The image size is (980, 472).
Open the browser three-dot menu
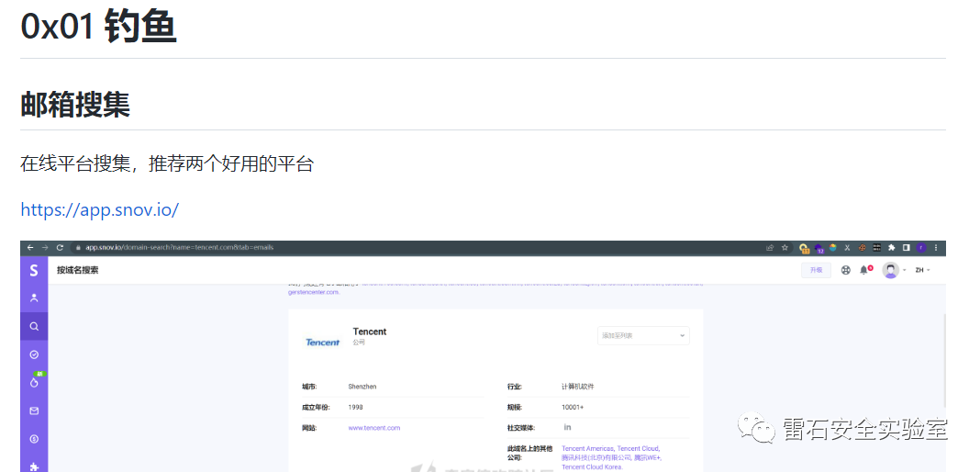coord(936,248)
